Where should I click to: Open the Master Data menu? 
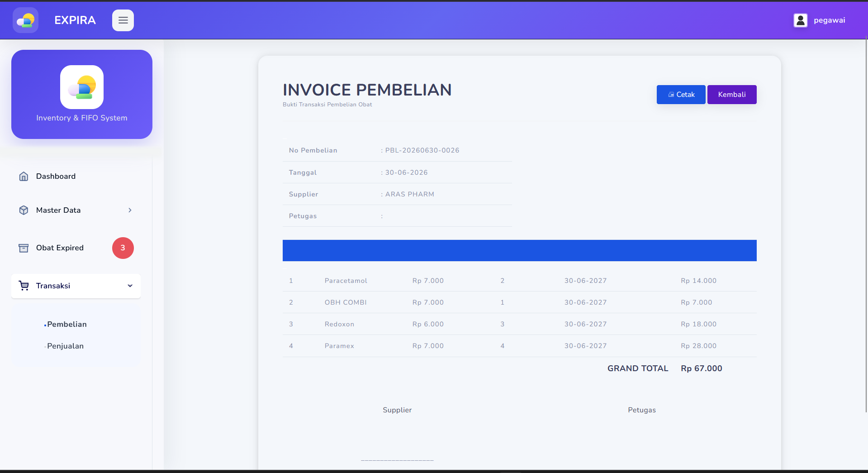76,210
